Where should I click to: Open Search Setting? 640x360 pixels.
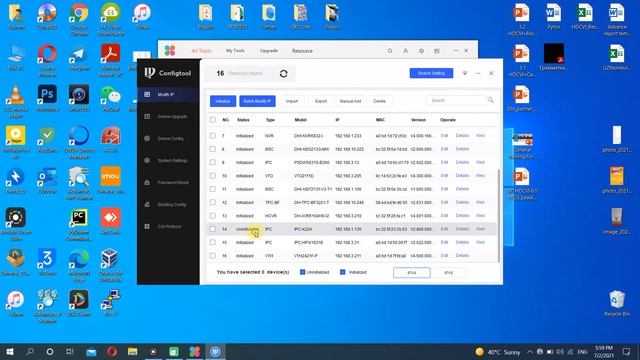(x=431, y=73)
